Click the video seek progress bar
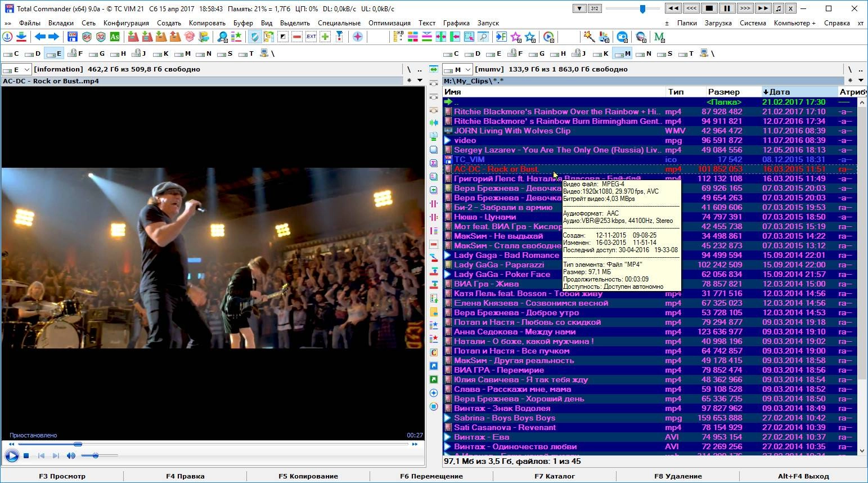The height and width of the screenshot is (483, 868). point(213,444)
